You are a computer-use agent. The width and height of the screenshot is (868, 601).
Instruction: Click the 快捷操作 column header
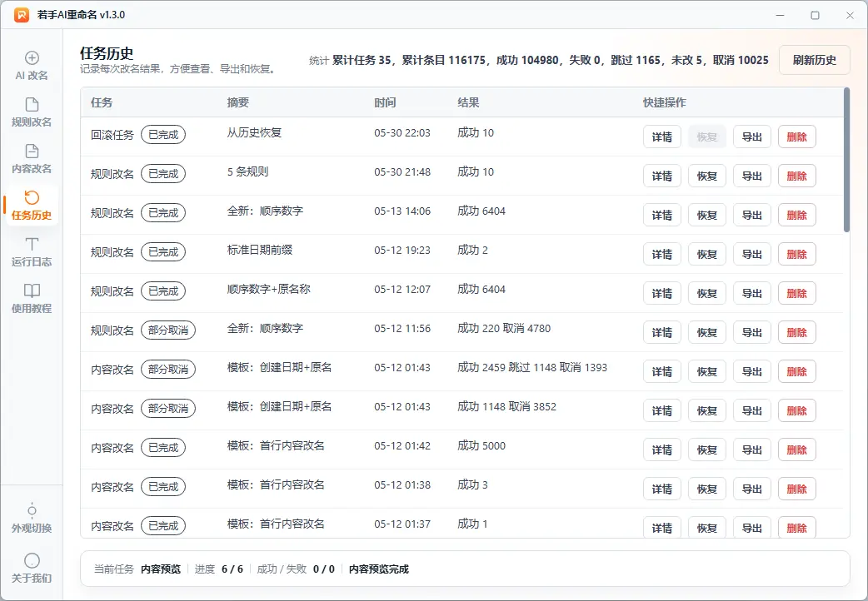click(664, 102)
